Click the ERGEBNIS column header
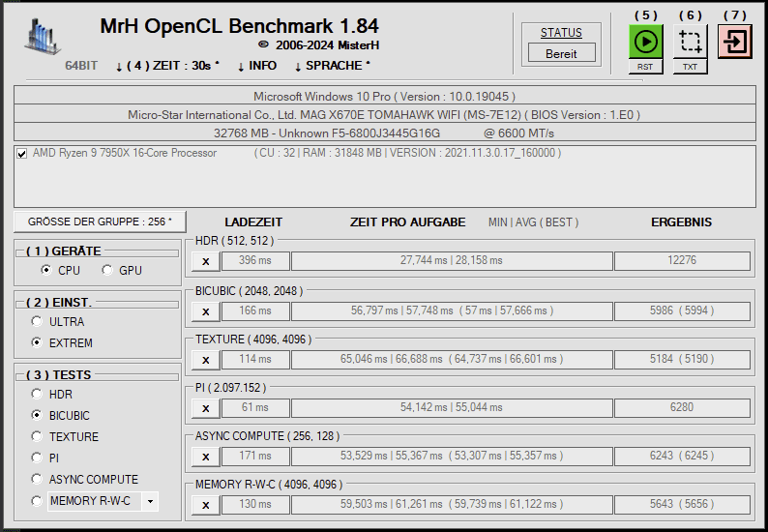768x532 pixels. pos(681,222)
